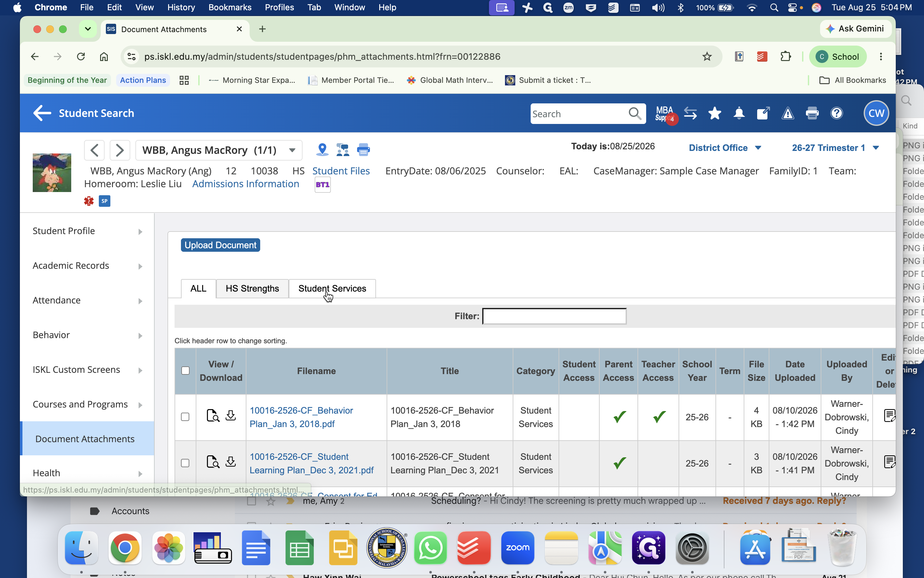Toggle the select-all checkbox in table header
The width and height of the screenshot is (924, 578).
(185, 371)
